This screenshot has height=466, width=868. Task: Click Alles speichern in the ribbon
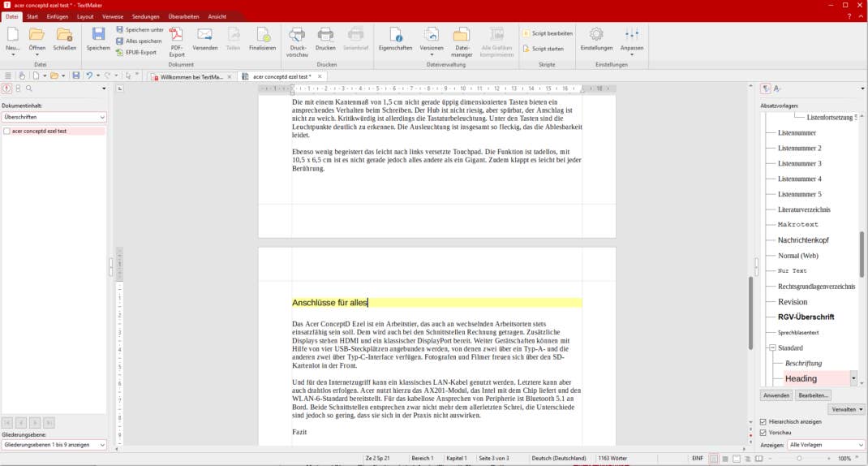click(x=139, y=41)
